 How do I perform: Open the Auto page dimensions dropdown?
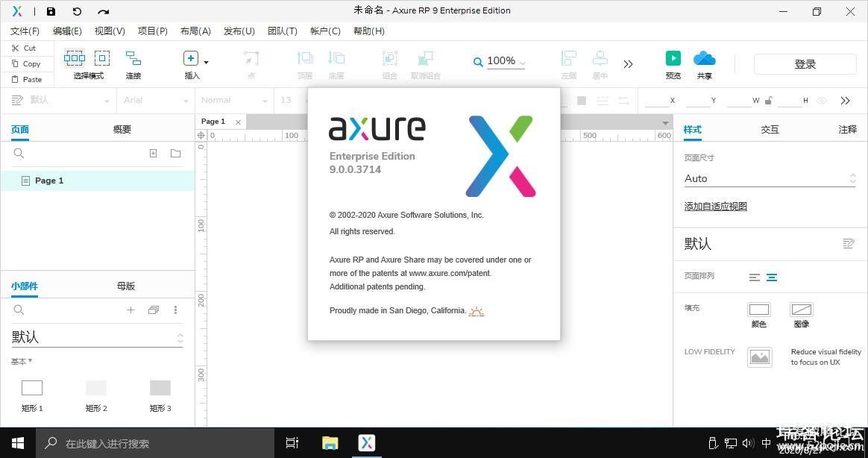(770, 178)
